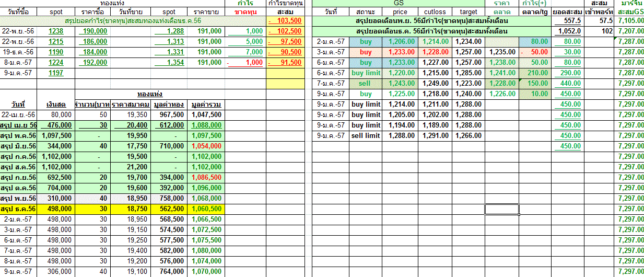644x277 pixels.
Task: Click the profit cell '210.00'
Action: point(535,73)
